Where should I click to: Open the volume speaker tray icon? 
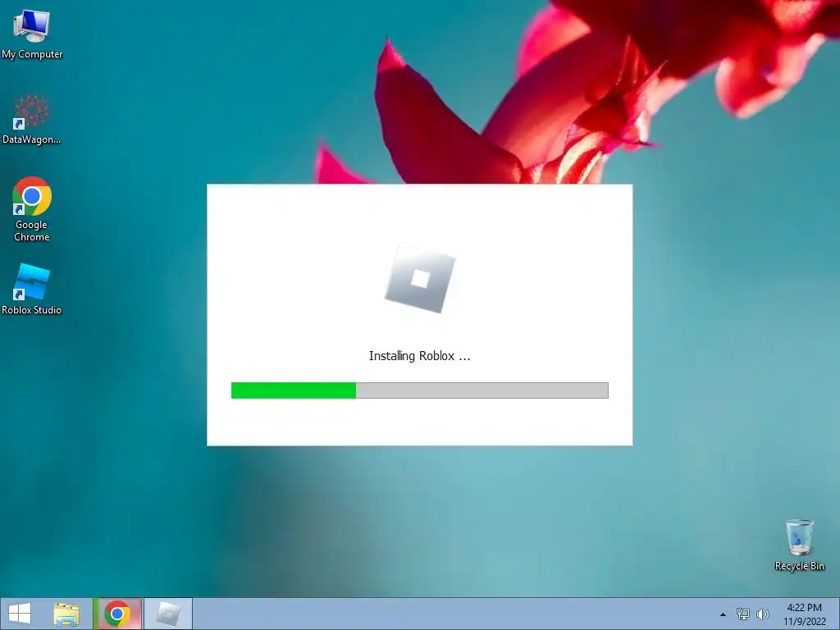762,614
